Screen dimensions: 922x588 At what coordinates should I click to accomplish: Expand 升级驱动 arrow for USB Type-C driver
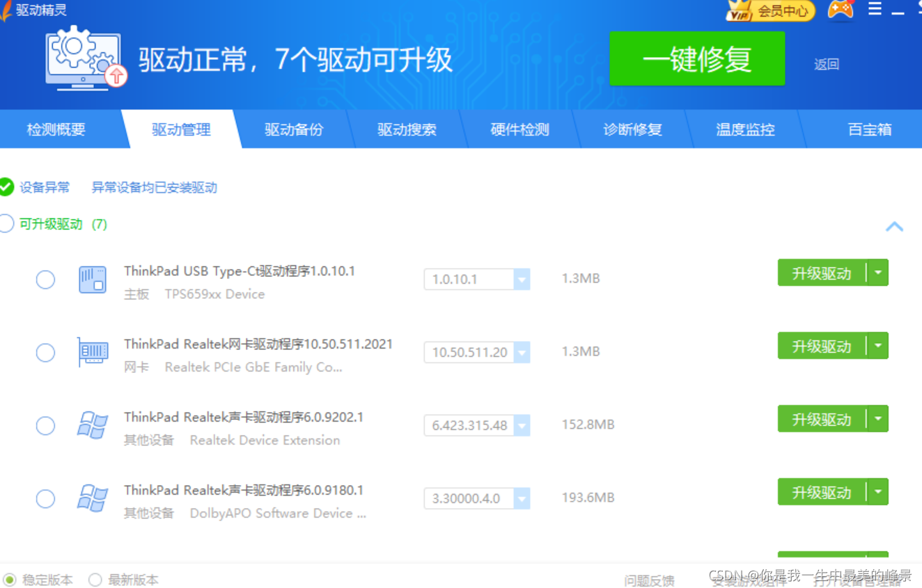tap(878, 273)
